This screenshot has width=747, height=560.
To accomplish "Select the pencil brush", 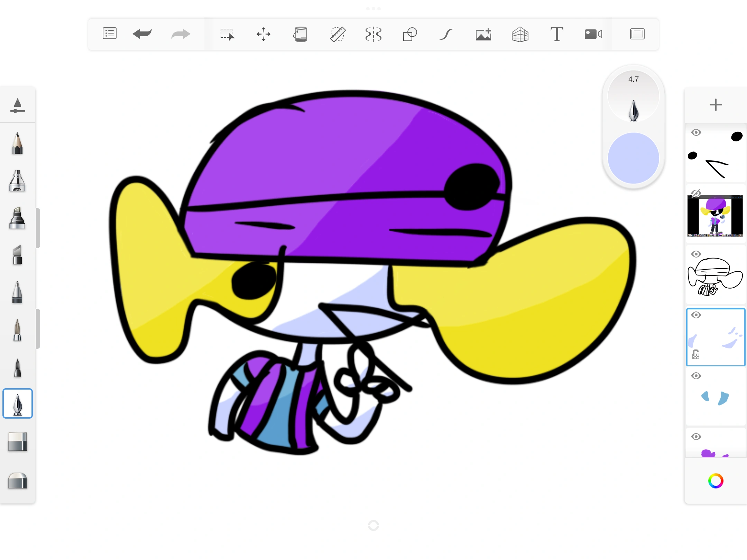I will point(17,143).
